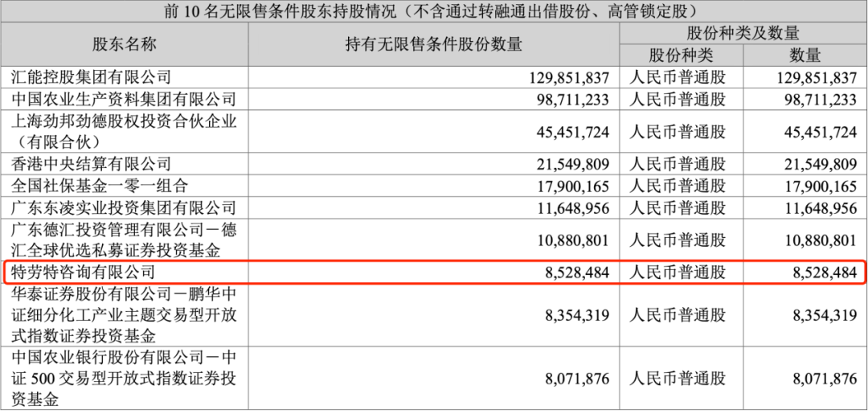
Task: Click 人民币普通股 in the 华泰证券 row
Action: click(677, 316)
